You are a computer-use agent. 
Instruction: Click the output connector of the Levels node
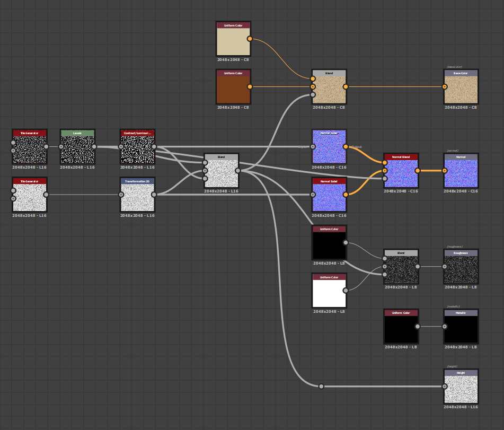[x=94, y=147]
